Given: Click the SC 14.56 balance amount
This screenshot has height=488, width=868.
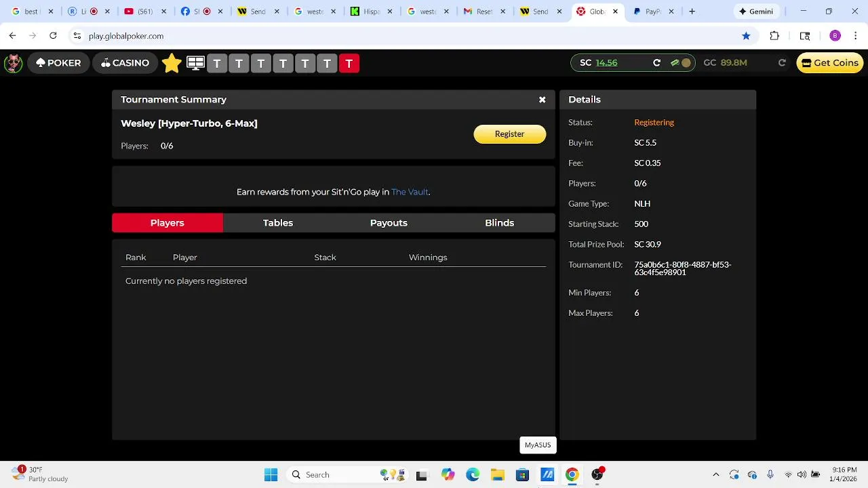Looking at the screenshot, I should pos(606,63).
